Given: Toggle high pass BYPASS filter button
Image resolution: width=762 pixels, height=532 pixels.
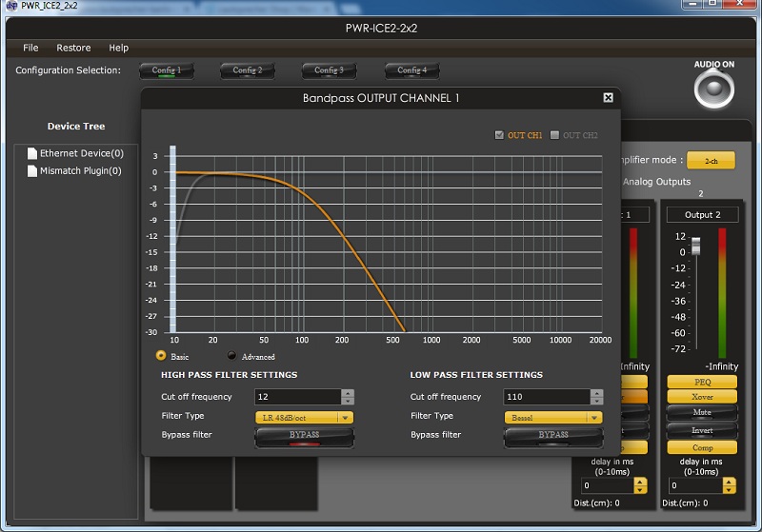Looking at the screenshot, I should 304,437.
